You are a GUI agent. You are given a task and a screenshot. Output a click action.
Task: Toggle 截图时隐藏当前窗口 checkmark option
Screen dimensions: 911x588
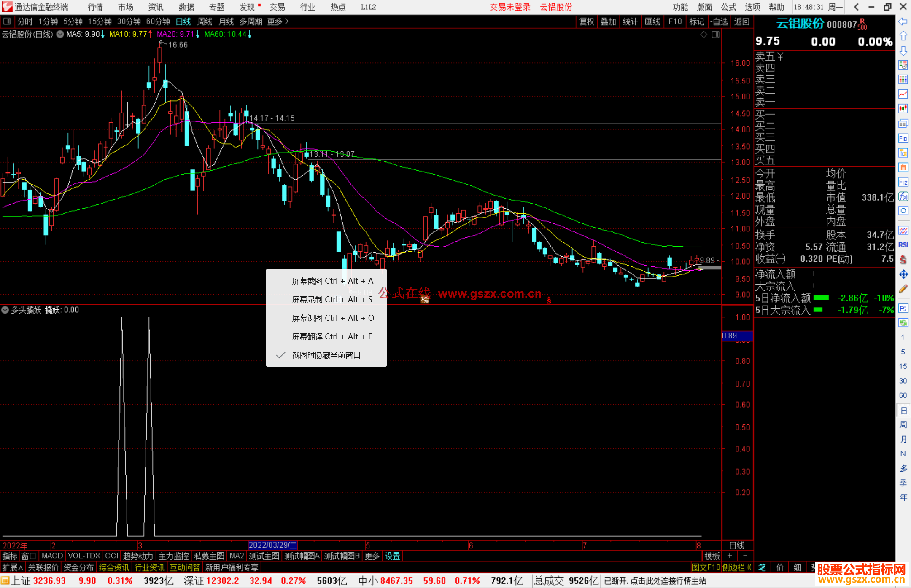(326, 355)
